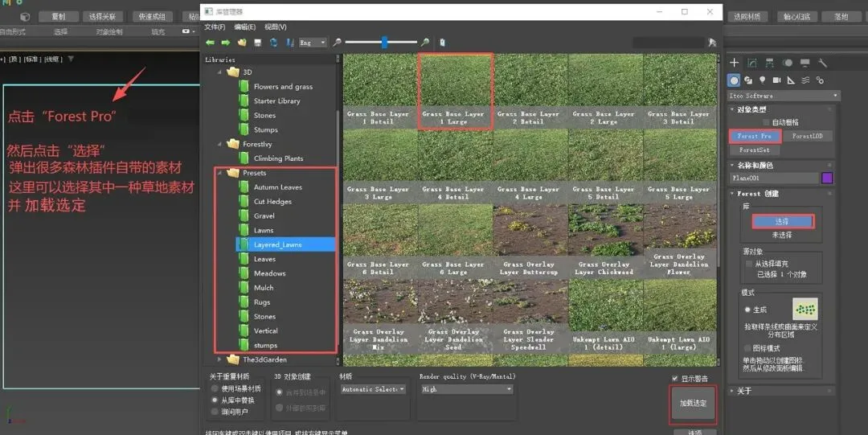
Task: Toggle the 从选择填充 checkbox
Action: point(749,264)
